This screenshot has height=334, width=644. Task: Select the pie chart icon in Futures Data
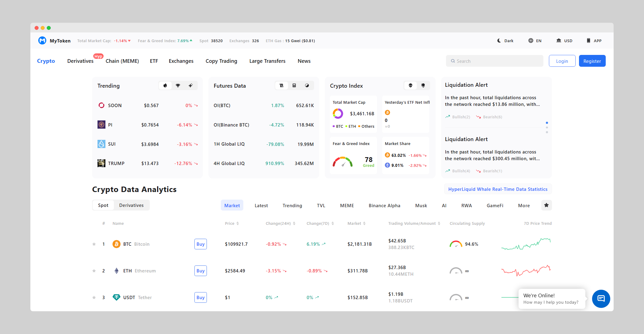tap(307, 86)
